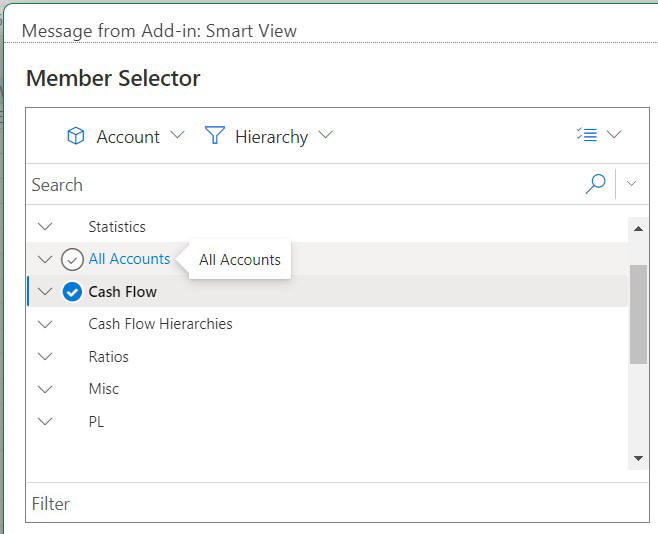Check the All Accounts member circle
This screenshot has width=658, height=534.
[72, 260]
